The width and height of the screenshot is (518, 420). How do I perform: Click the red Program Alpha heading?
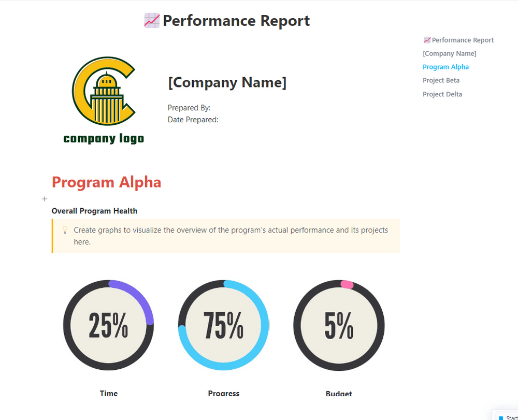coord(106,182)
